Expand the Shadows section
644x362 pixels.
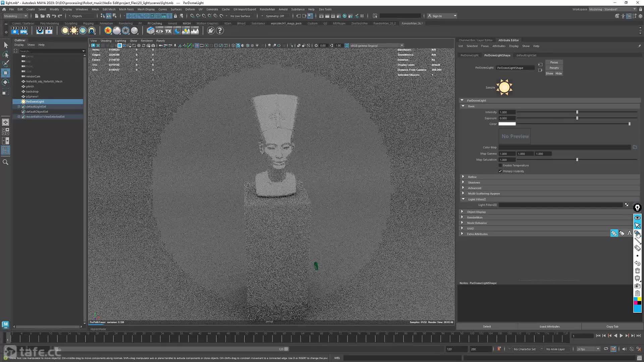click(463, 182)
